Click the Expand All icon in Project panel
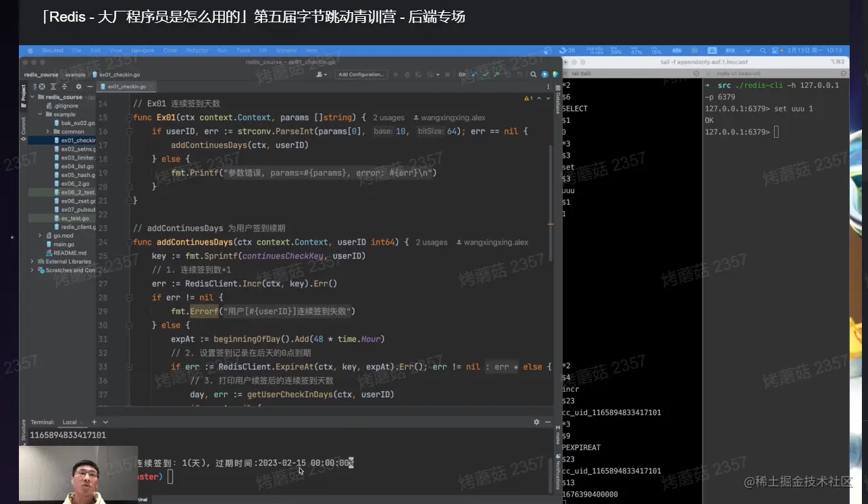 pyautogui.click(x=53, y=86)
